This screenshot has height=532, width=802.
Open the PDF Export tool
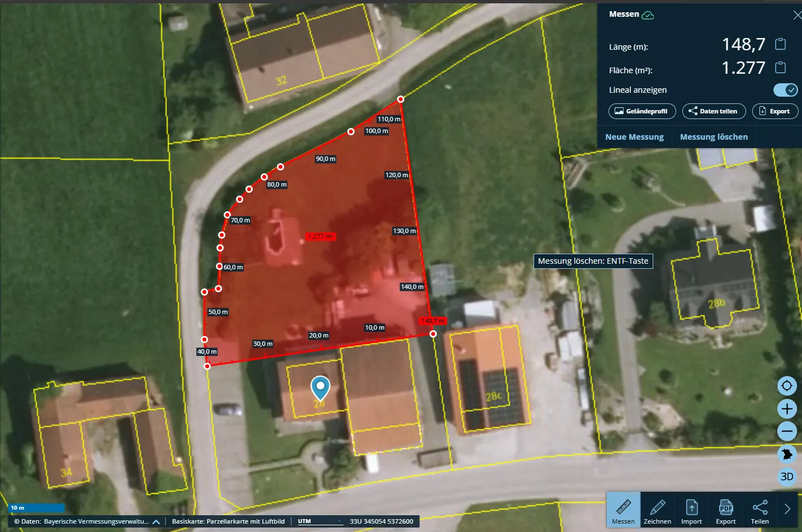(x=725, y=511)
